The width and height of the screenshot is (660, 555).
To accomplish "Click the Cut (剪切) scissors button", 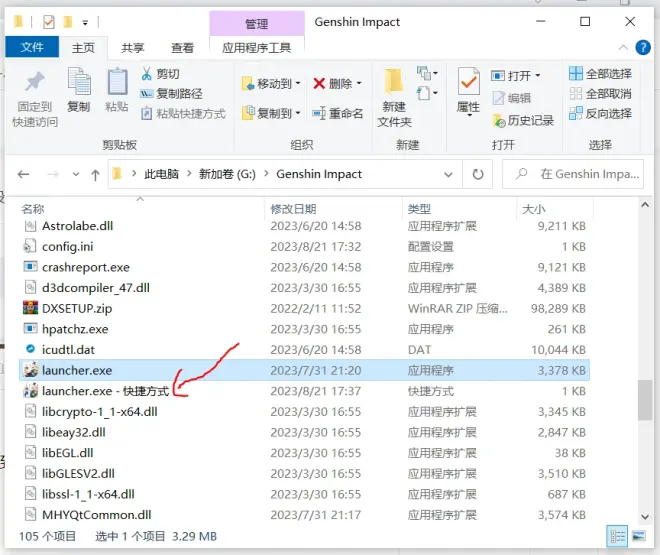I will point(160,74).
